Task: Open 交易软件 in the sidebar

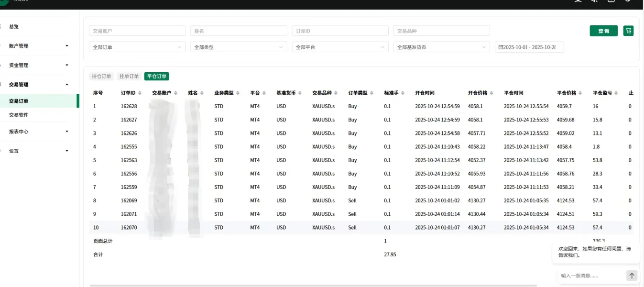Action: (19, 115)
